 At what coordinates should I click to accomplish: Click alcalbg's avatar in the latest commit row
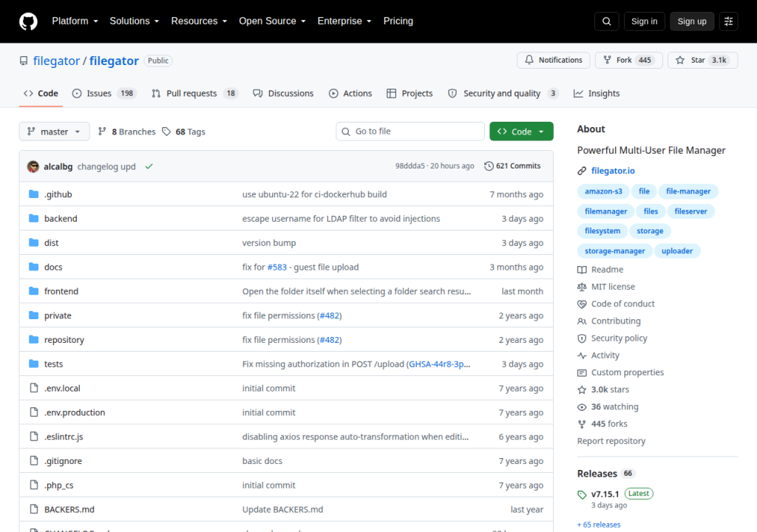coord(33,166)
